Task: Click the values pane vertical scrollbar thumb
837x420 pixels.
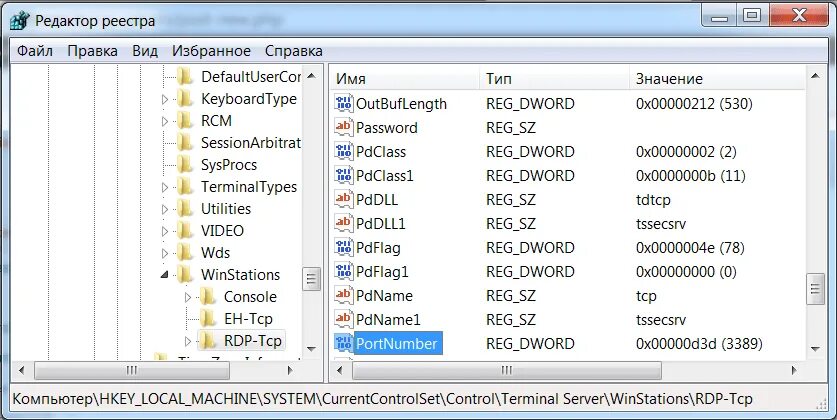Action: [815, 289]
